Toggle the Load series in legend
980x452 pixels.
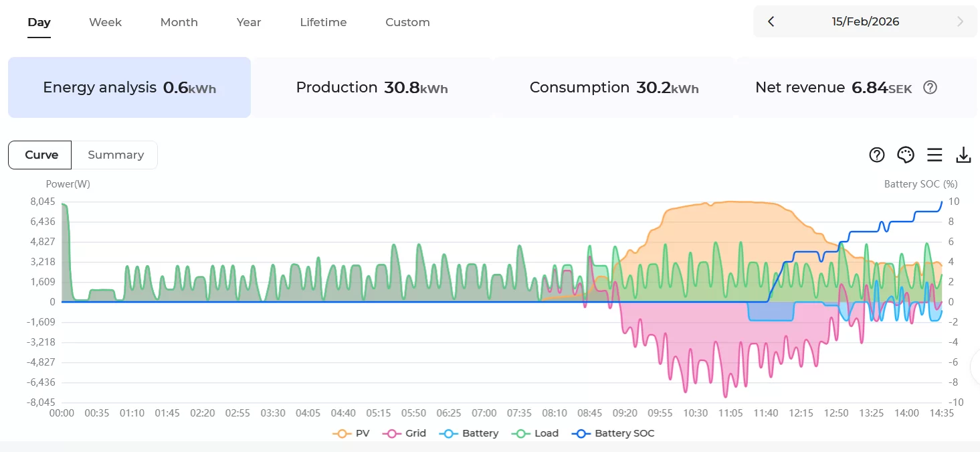pos(537,433)
